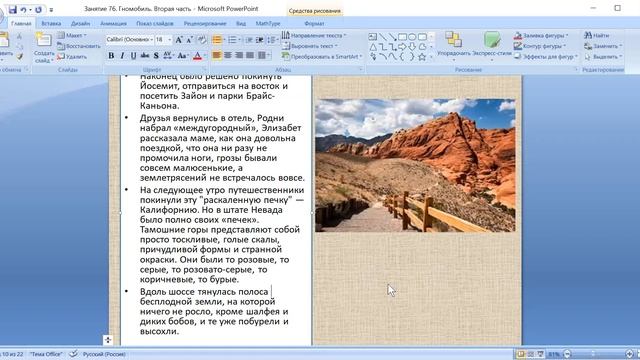Justify the text
The height and width of the screenshot is (360, 640).
(250, 55)
